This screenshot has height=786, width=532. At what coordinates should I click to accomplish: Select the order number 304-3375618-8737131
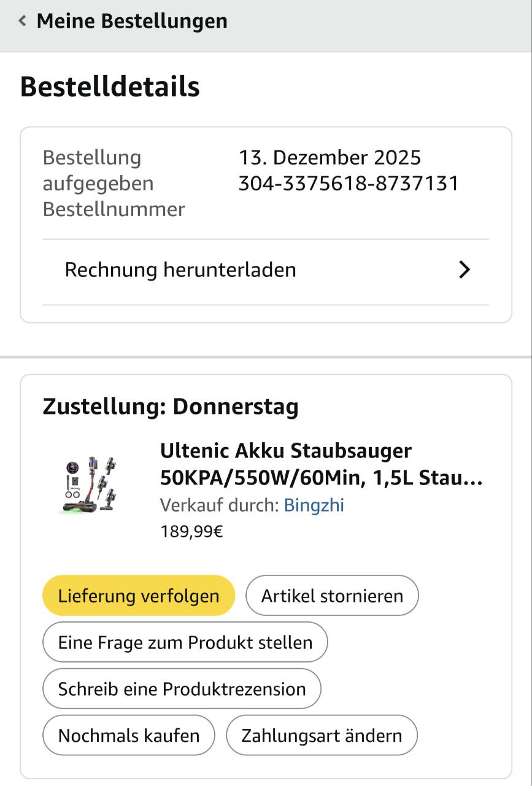[349, 184]
